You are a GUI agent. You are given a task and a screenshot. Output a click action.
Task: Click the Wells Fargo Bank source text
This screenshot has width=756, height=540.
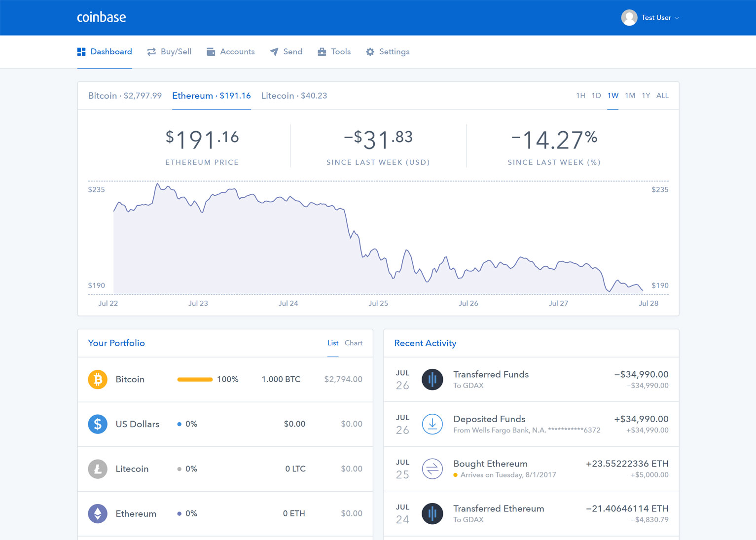(527, 430)
